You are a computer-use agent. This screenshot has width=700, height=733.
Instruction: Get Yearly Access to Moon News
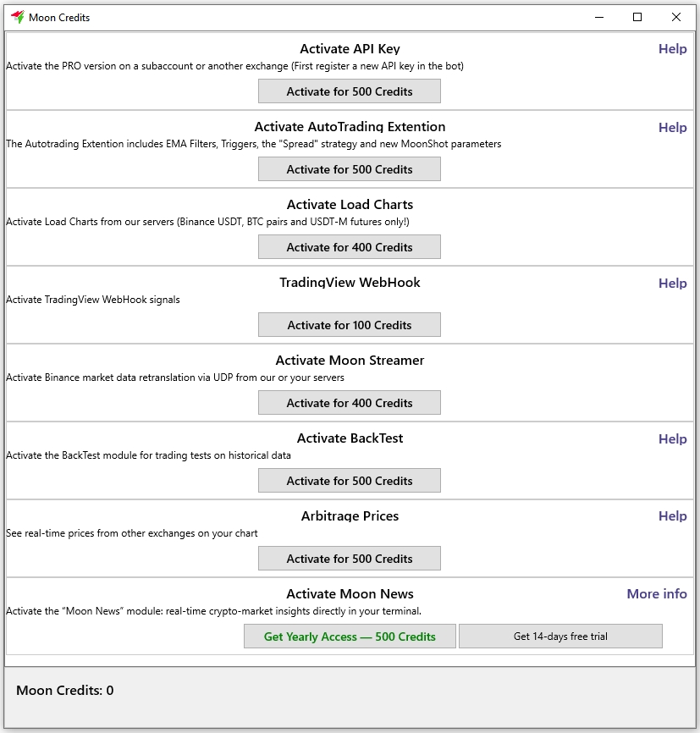(350, 637)
